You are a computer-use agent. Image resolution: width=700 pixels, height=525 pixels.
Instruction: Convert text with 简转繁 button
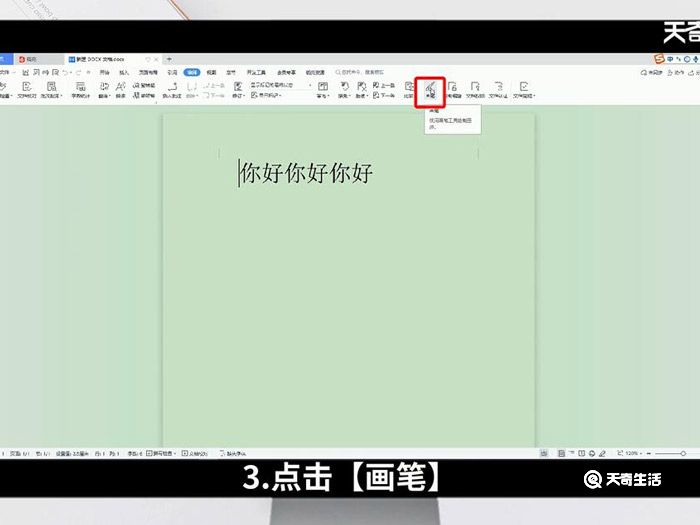pos(144,95)
